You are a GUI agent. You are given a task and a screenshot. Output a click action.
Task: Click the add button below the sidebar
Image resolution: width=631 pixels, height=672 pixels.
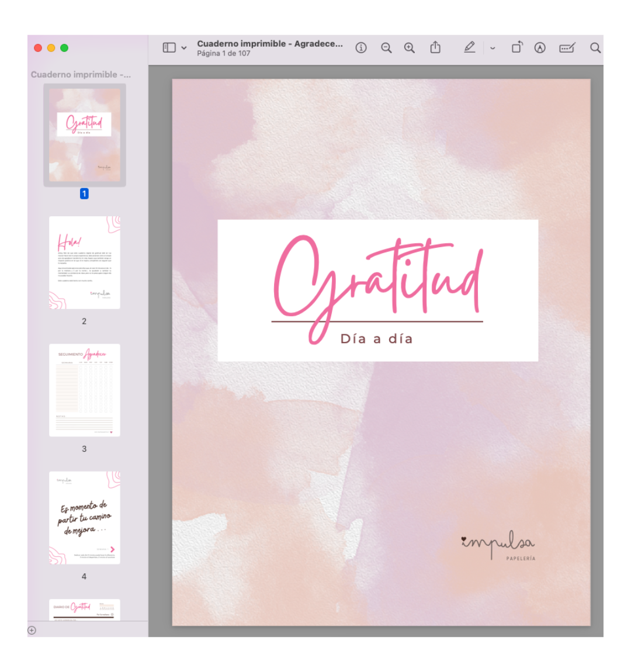click(x=32, y=630)
